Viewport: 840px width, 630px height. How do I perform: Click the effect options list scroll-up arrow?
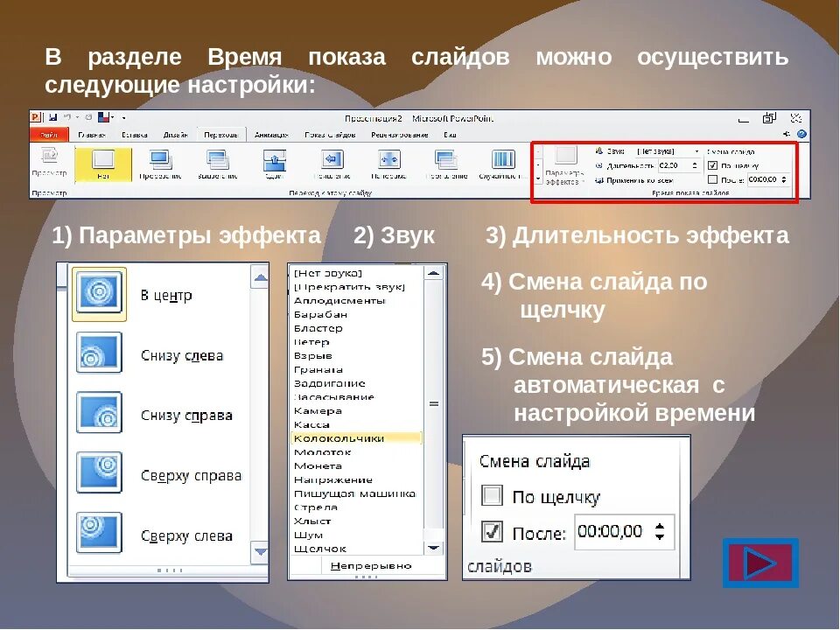click(261, 277)
